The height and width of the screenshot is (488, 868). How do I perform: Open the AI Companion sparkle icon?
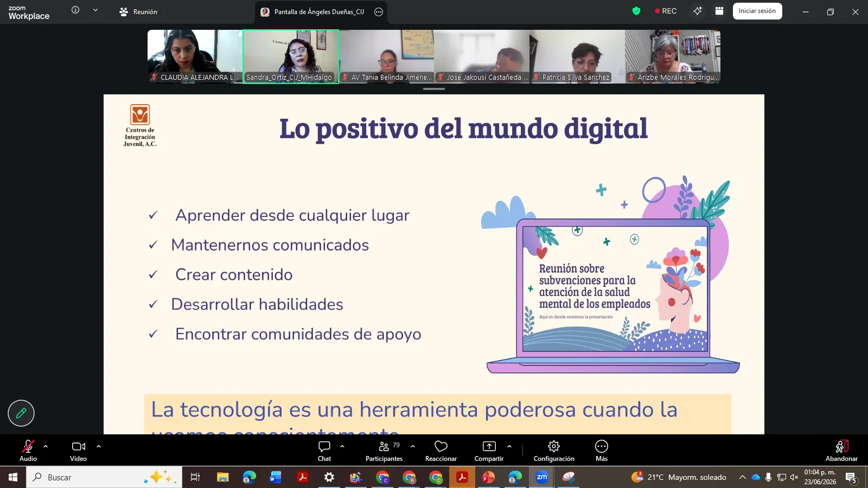tap(698, 11)
